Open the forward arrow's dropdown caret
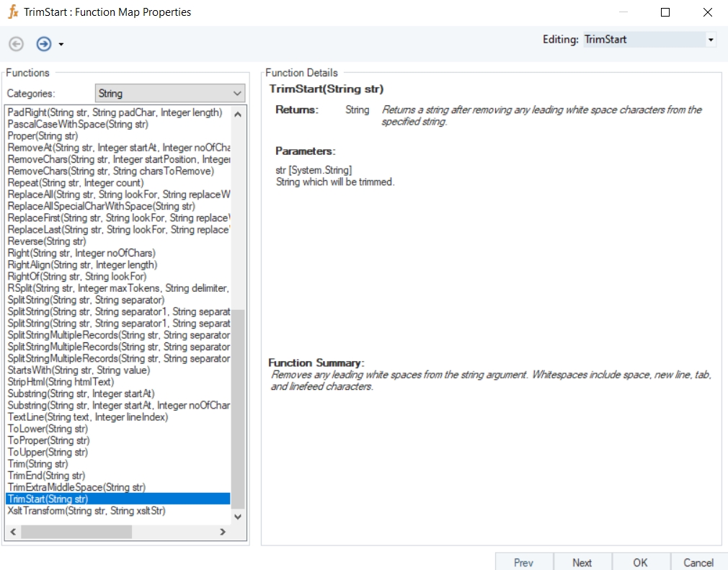This screenshot has width=728, height=570. point(61,45)
